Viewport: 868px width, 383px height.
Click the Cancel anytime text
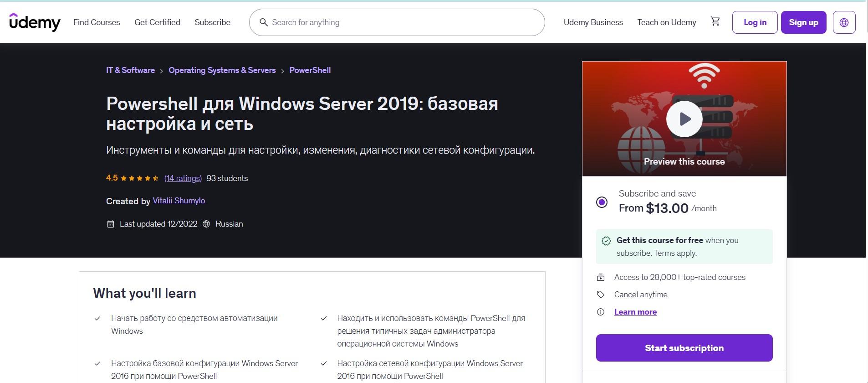click(x=641, y=295)
